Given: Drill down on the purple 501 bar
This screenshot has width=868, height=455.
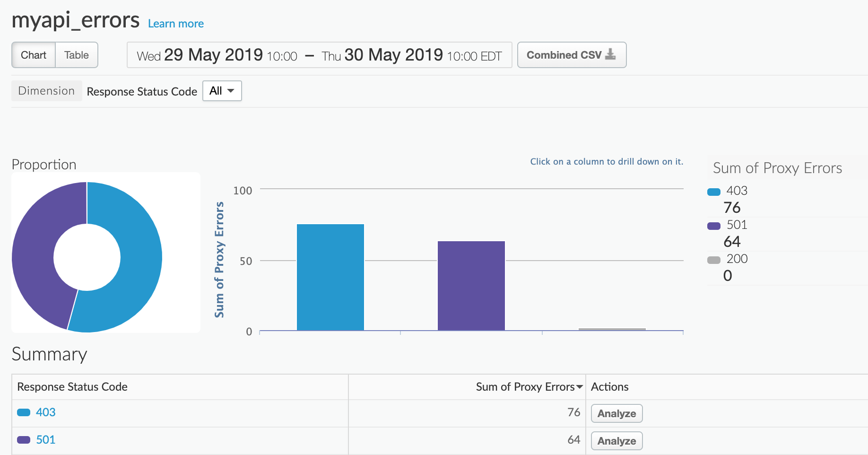Looking at the screenshot, I should click(471, 286).
